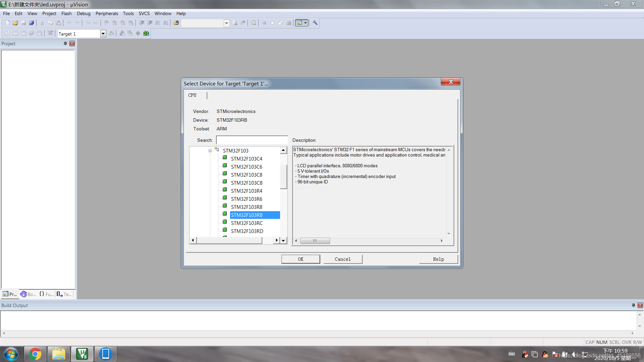Pin the Project panel
Screen dimensions: 644x362
[x=65, y=44]
